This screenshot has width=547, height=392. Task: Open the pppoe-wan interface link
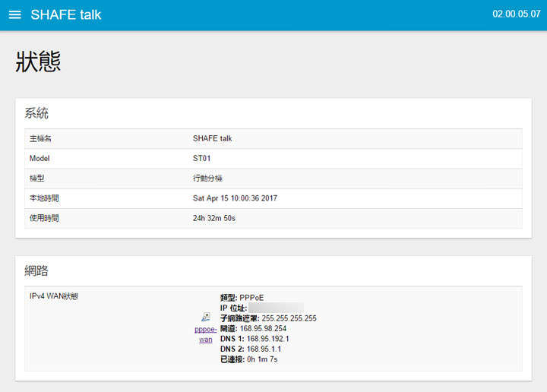point(205,335)
